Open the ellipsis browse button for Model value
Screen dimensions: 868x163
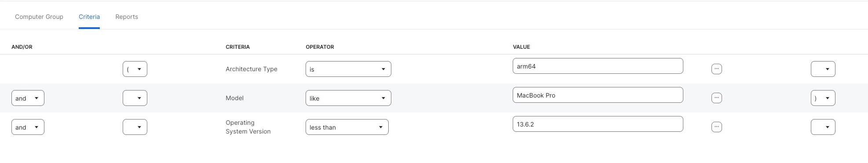pos(716,98)
